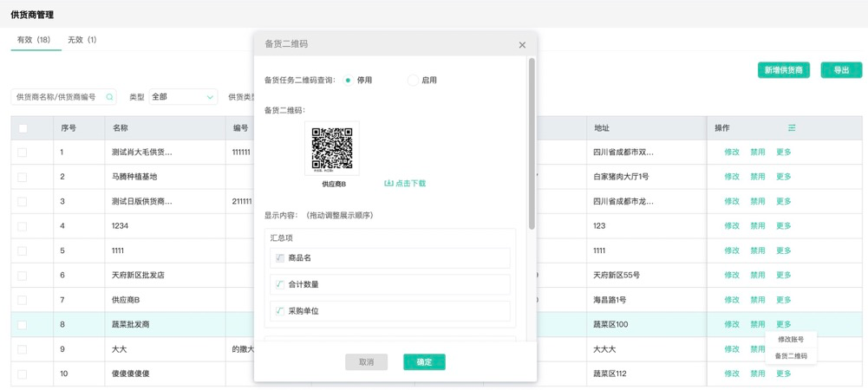
Task: Close the 备货二维码 dialog with X
Action: click(x=522, y=45)
